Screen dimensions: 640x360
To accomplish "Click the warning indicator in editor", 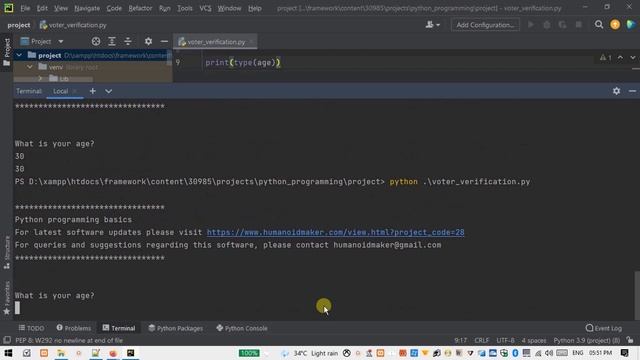I will pyautogui.click(x=606, y=58).
